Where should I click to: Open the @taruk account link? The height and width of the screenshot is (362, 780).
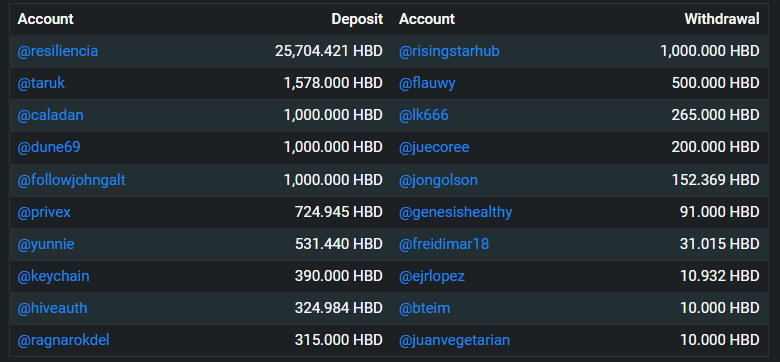(x=41, y=83)
